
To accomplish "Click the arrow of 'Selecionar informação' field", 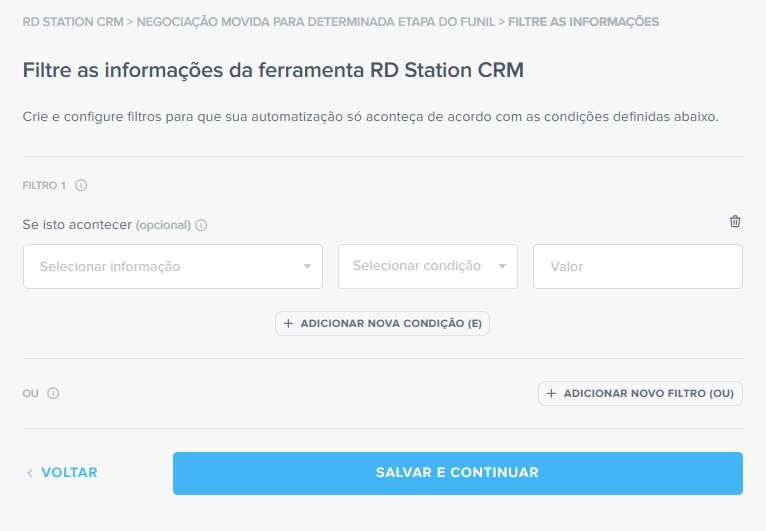I will click(x=307, y=267).
